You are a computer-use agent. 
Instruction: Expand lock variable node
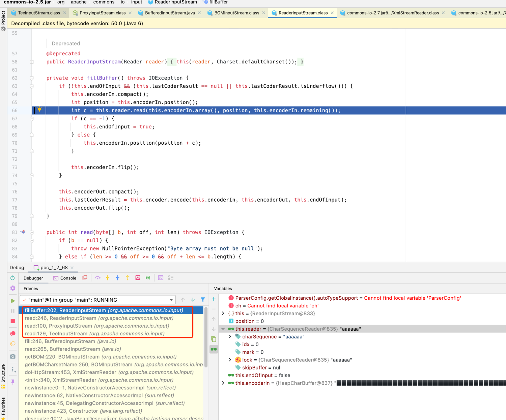230,360
